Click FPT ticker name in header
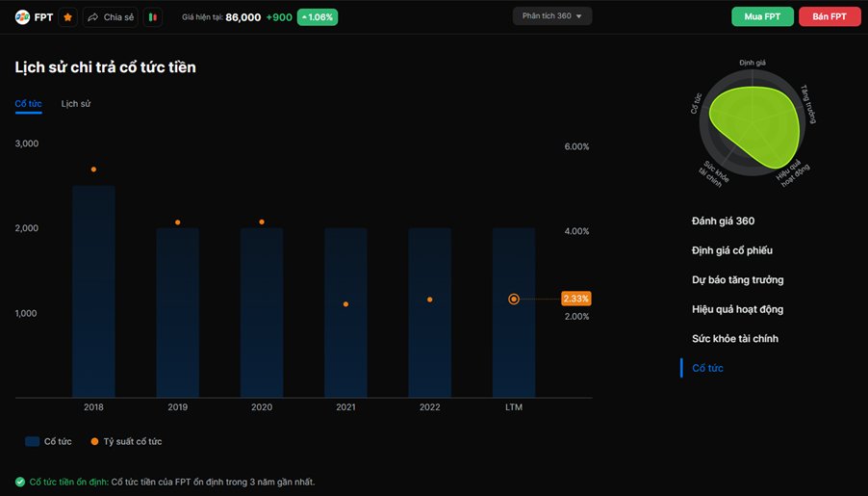 43,17
